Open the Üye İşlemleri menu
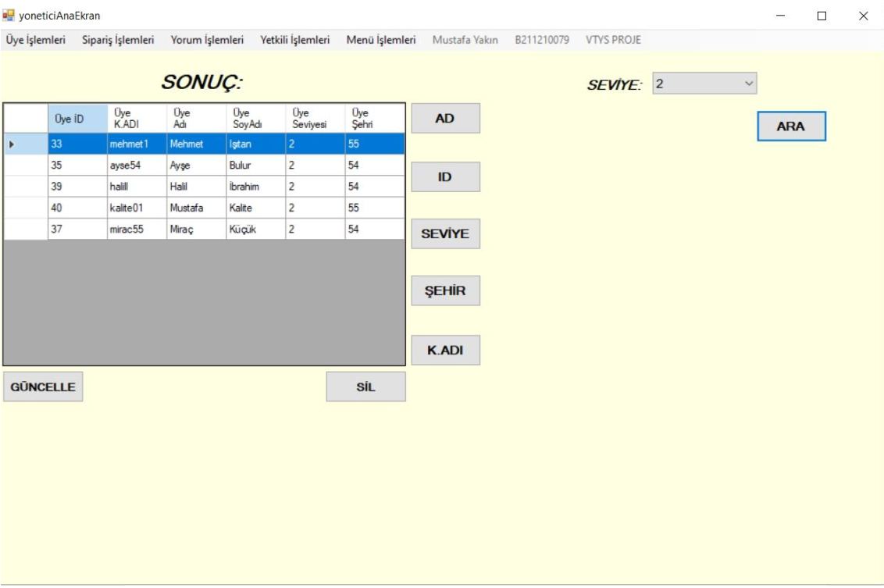Viewport: 884px width, 588px height. pyautogui.click(x=36, y=40)
